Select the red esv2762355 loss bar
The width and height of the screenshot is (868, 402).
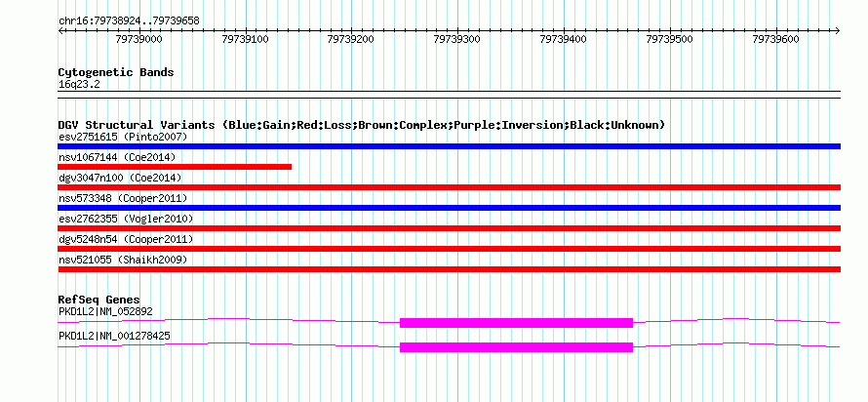(449, 228)
